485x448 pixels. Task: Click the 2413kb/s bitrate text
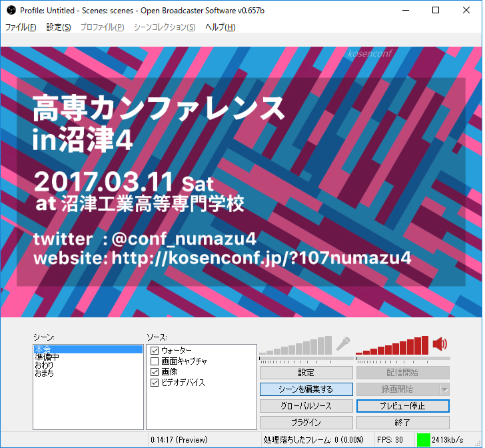[x=447, y=440]
